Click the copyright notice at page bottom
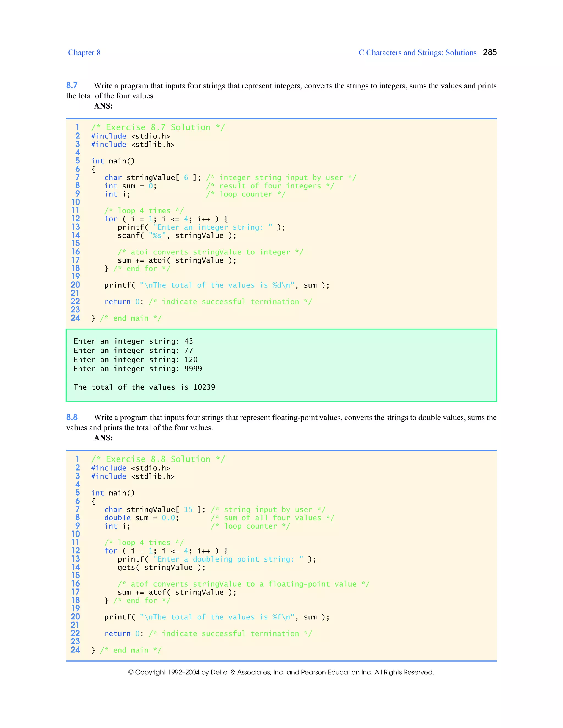Screen dimensions: 563x728 click(281, 672)
